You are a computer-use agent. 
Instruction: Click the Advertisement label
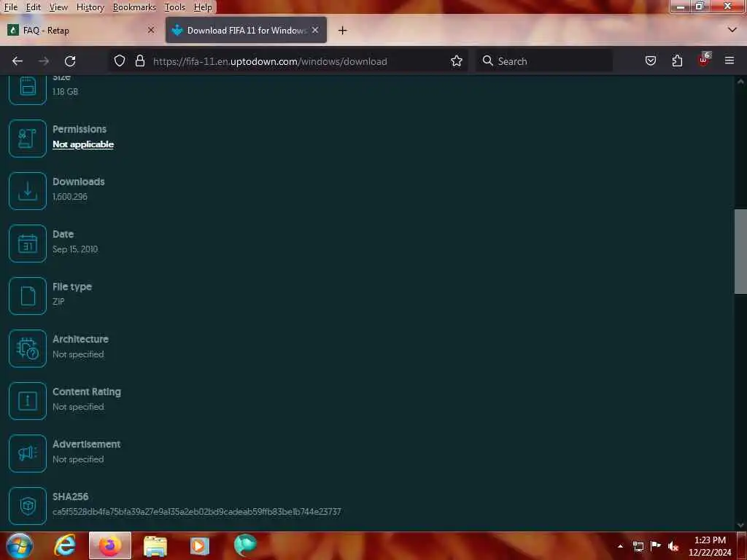click(86, 444)
